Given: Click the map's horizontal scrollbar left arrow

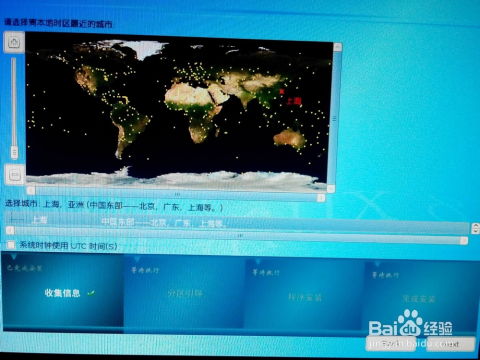Looking at the screenshot, I should pos(31,190).
